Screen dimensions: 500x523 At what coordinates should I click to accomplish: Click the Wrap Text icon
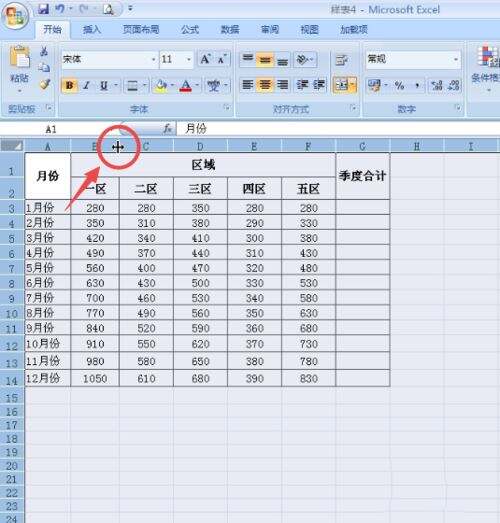341,60
